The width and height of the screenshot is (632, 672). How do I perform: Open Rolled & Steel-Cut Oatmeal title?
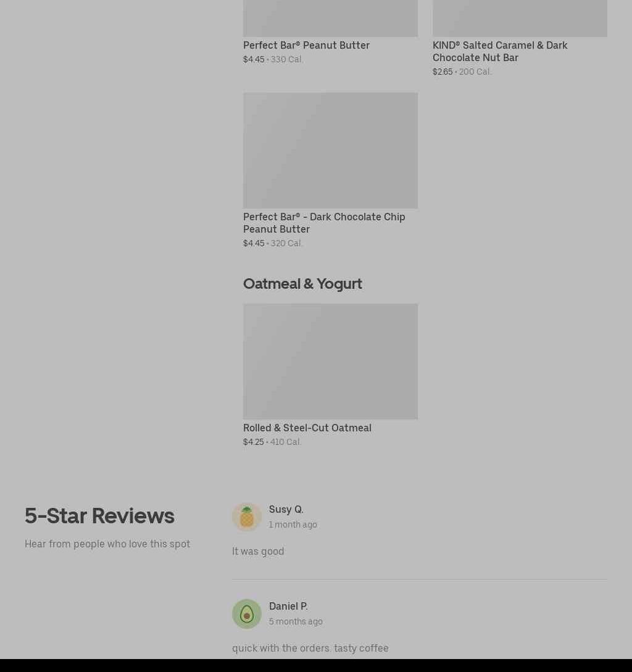pos(307,428)
